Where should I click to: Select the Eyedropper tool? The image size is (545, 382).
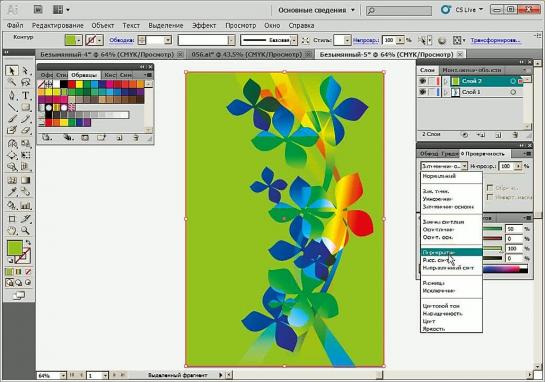[12, 192]
